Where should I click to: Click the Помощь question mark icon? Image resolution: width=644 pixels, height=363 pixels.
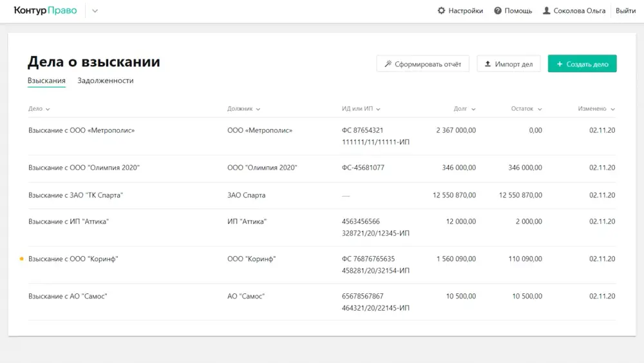[x=498, y=11]
